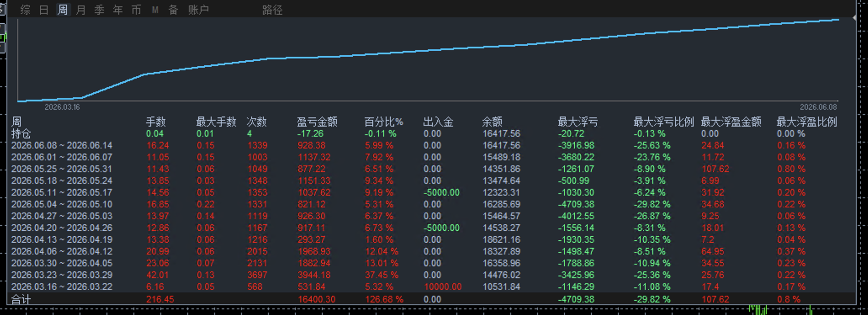Switch to the 日 daily tab
The width and height of the screenshot is (868, 315).
(44, 10)
